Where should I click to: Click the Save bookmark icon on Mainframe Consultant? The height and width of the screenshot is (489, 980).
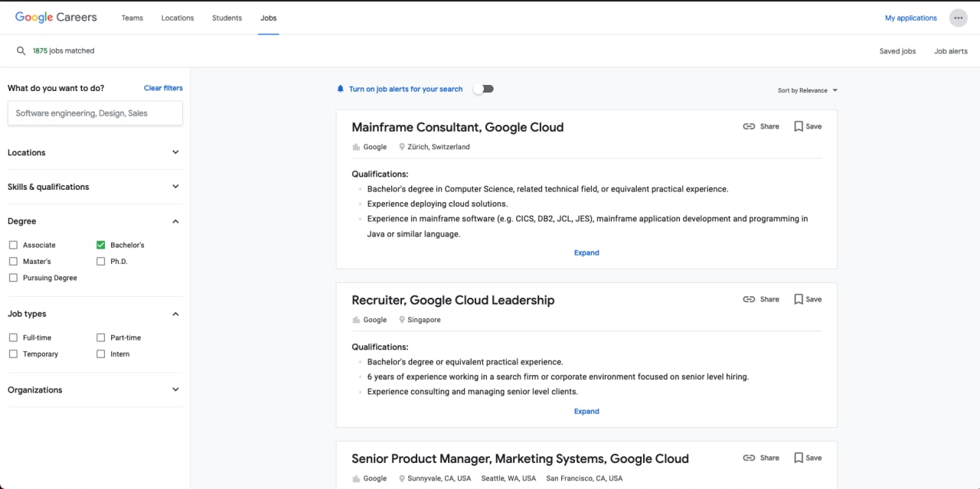pyautogui.click(x=799, y=126)
